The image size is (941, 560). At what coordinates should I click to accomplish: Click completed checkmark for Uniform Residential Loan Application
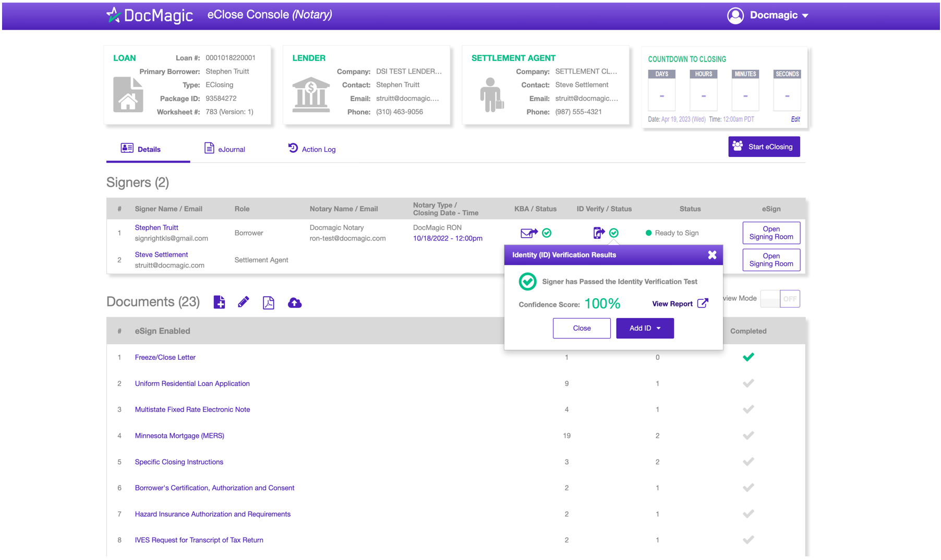(x=749, y=383)
